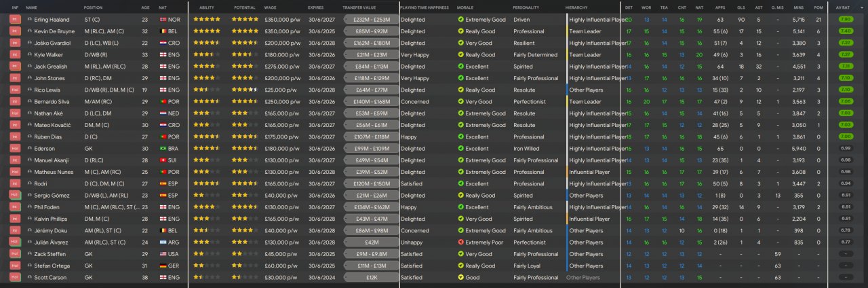Click the player profile icon beside Joško Gvardiol

click(30, 43)
